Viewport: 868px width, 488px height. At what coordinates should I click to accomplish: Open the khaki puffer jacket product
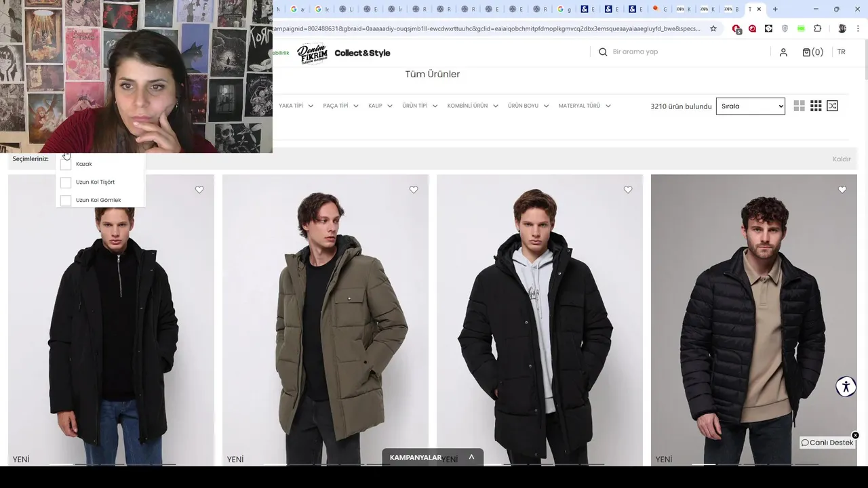point(325,320)
